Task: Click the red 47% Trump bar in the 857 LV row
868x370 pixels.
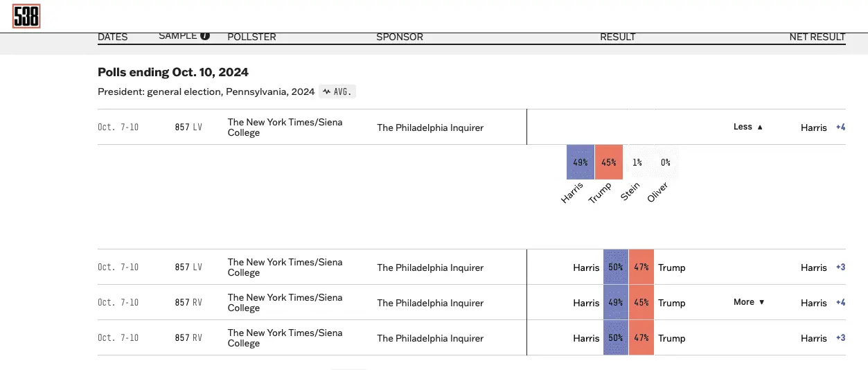Action: click(641, 267)
